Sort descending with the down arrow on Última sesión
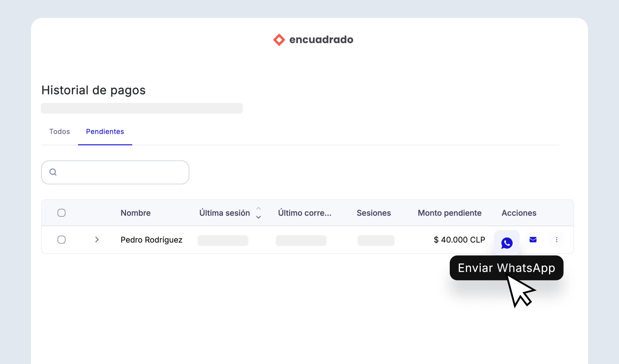Image resolution: width=619 pixels, height=364 pixels. pos(258,217)
